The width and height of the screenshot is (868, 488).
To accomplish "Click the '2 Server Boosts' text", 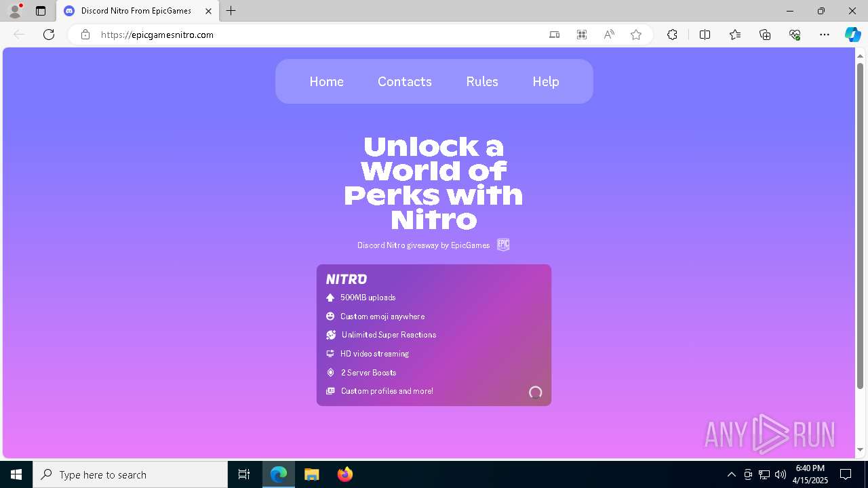I will click(368, 373).
